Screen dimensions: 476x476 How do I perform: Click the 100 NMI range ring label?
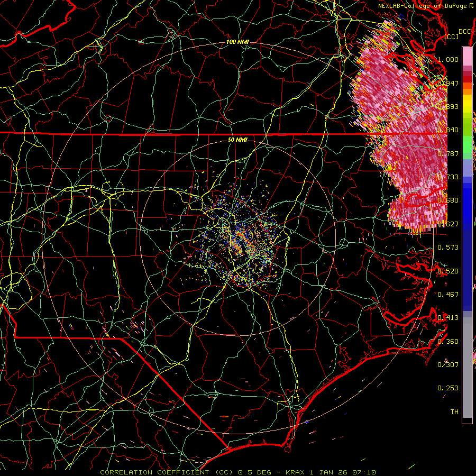[237, 42]
